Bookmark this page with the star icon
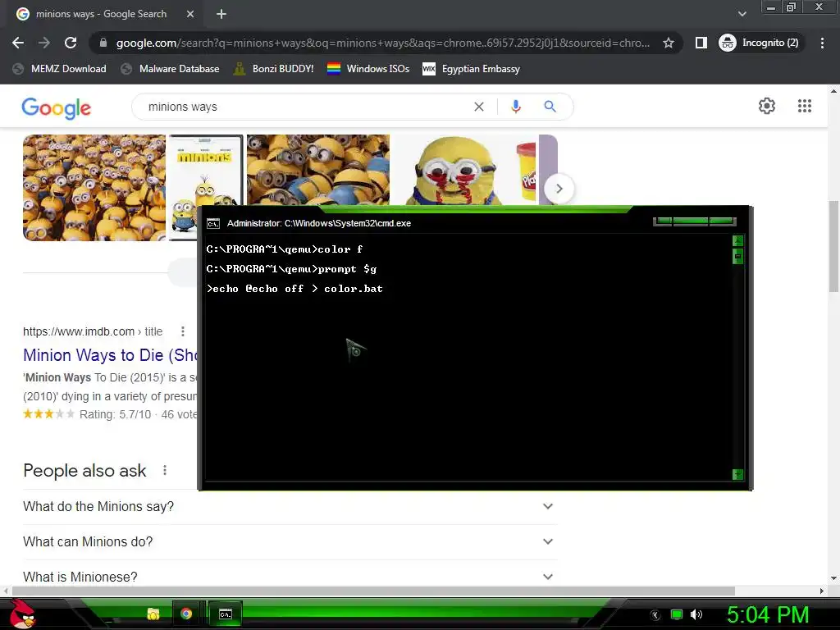This screenshot has width=840, height=630. point(668,43)
